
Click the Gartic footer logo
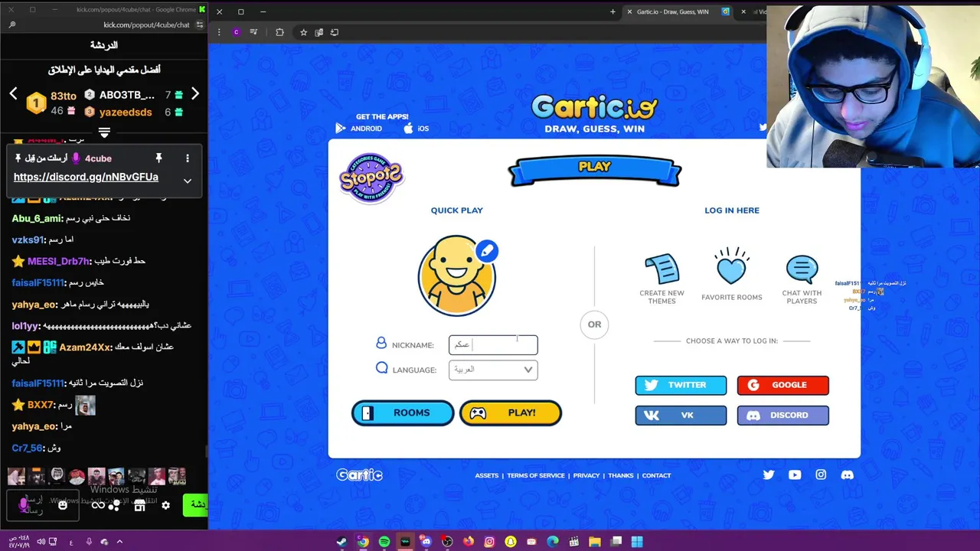tap(359, 475)
